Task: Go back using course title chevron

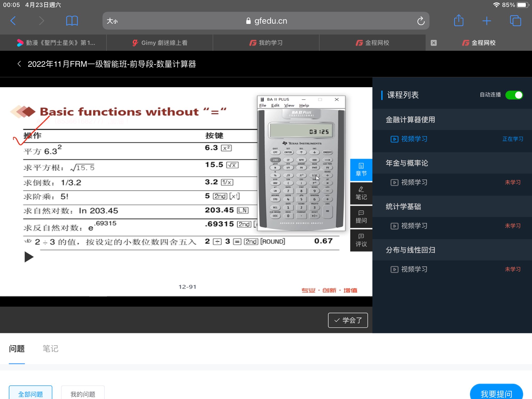Action: (x=19, y=64)
